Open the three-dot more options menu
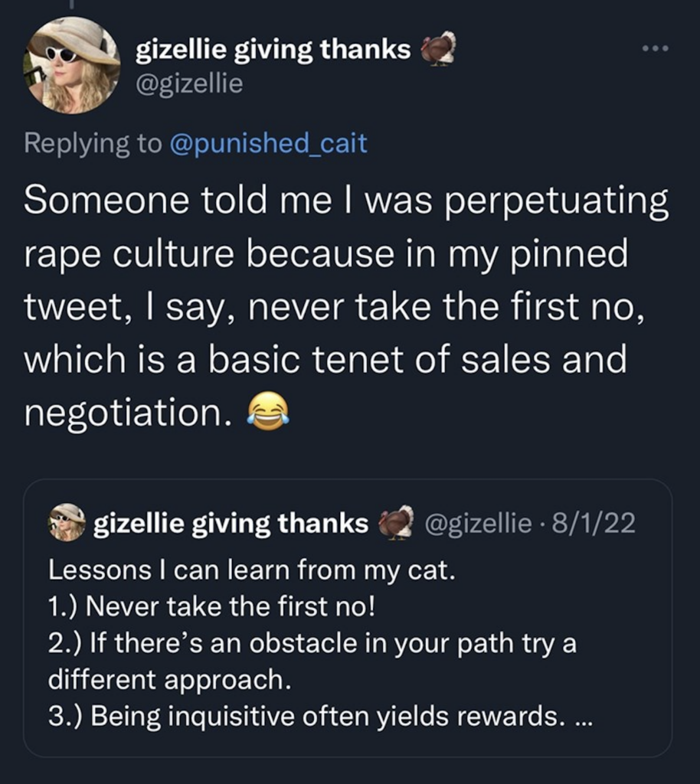700x784 pixels. (x=655, y=47)
